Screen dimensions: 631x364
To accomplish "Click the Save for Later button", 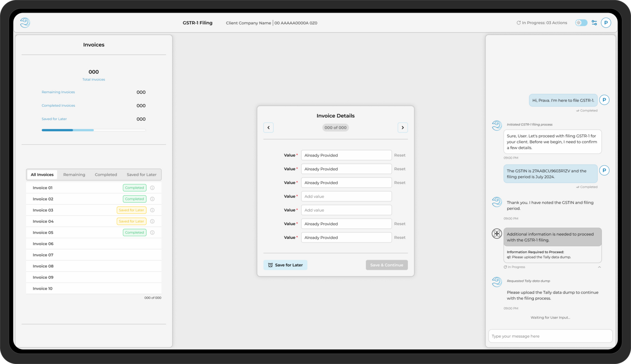I will (x=285, y=265).
